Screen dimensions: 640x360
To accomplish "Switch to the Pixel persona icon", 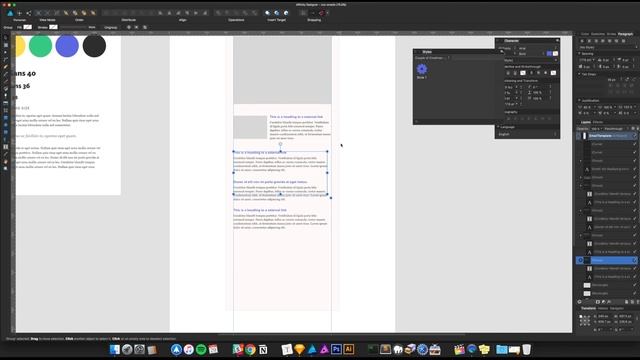I will pos(19,13).
